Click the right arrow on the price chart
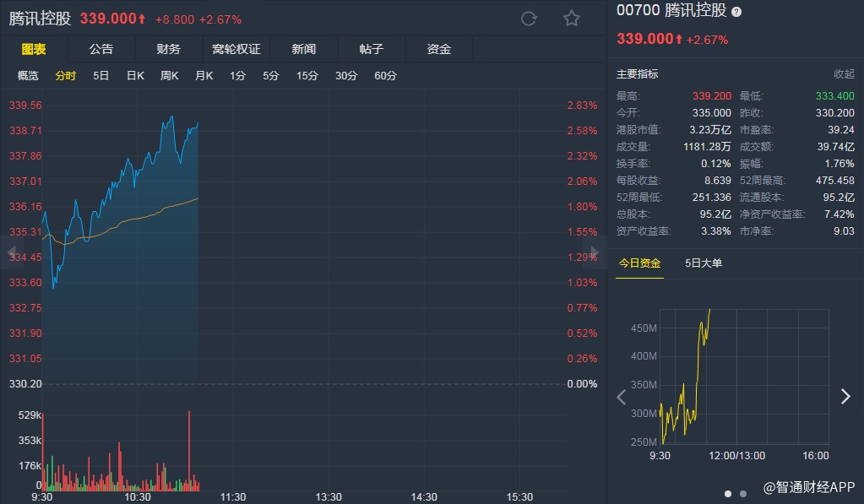This screenshot has height=504, width=864. click(x=594, y=252)
